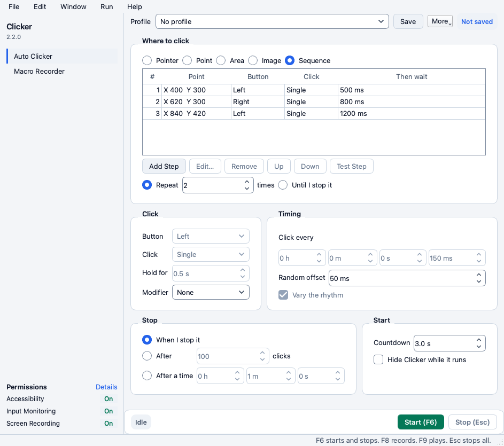Open the Profile dropdown

pyautogui.click(x=272, y=21)
